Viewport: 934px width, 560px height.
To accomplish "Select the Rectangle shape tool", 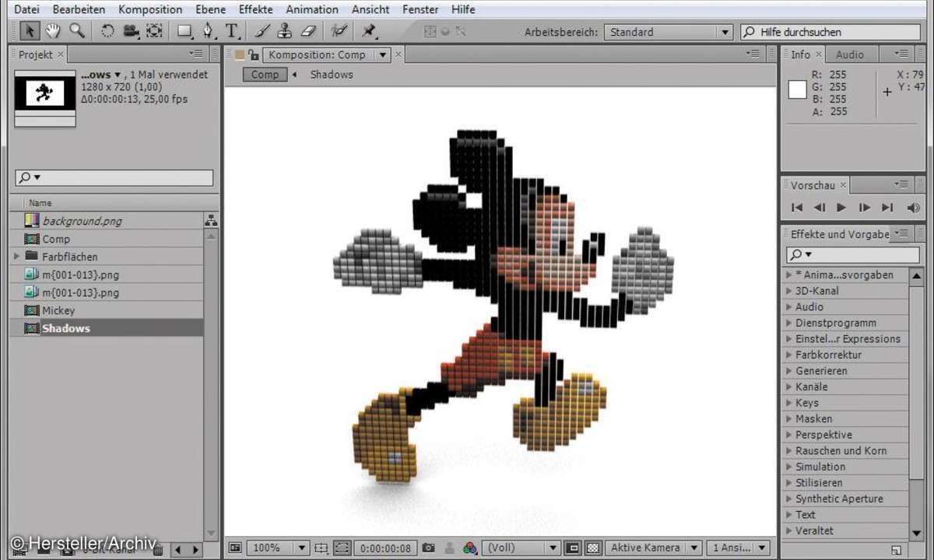I will [x=184, y=31].
